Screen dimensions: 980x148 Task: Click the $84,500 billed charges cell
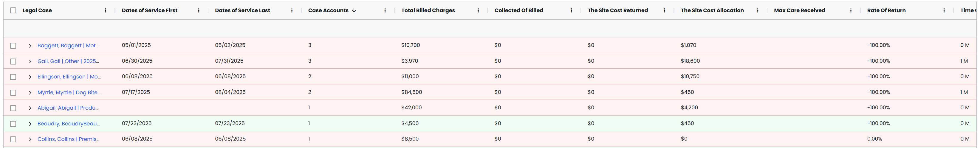point(412,92)
